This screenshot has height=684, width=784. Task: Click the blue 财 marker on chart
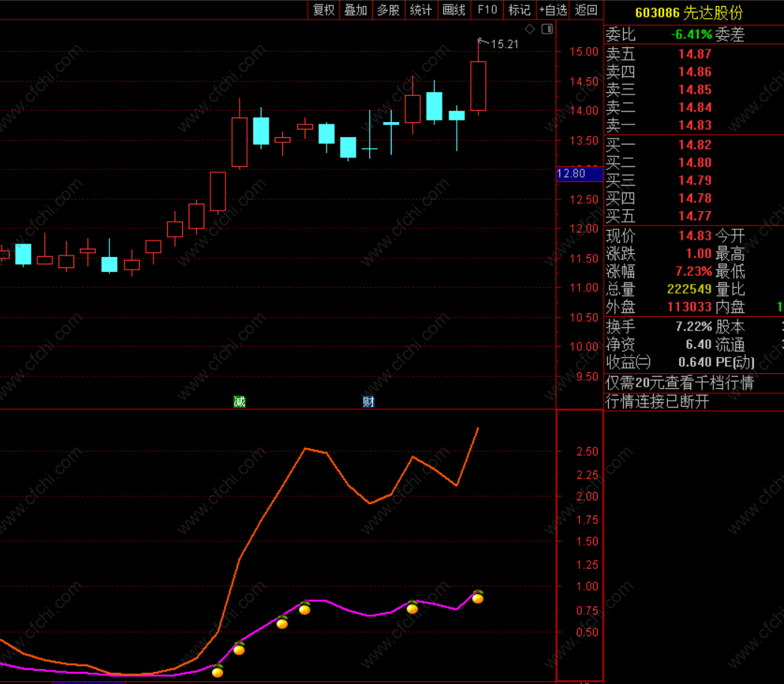point(368,402)
